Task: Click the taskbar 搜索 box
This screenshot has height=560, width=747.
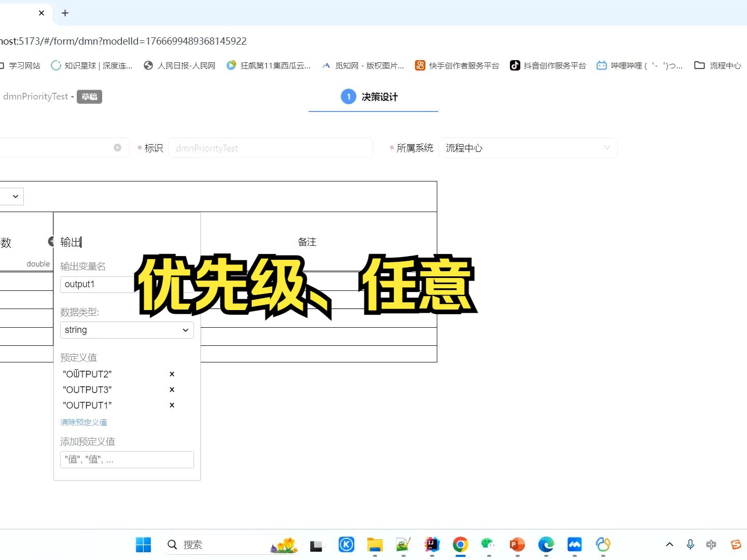Action: [232, 544]
